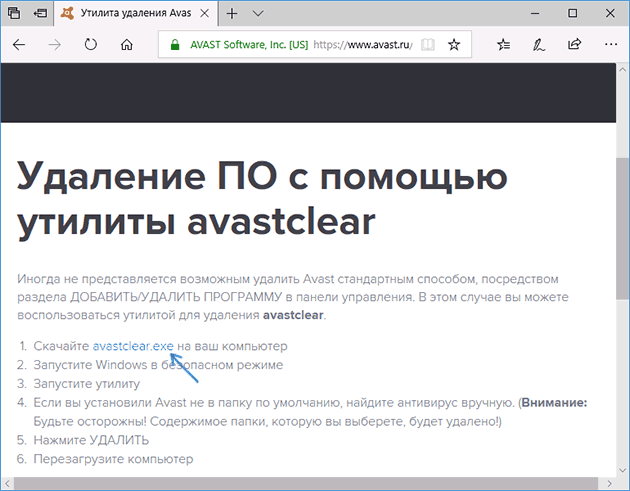Click list item "Запустите Windows в безопасном режиме"

[158, 365]
